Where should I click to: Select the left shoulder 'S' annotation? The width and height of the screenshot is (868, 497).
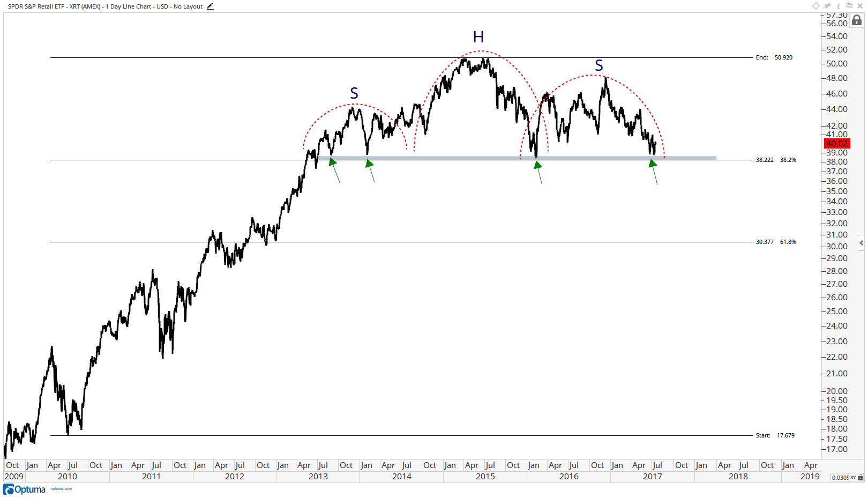click(x=354, y=93)
